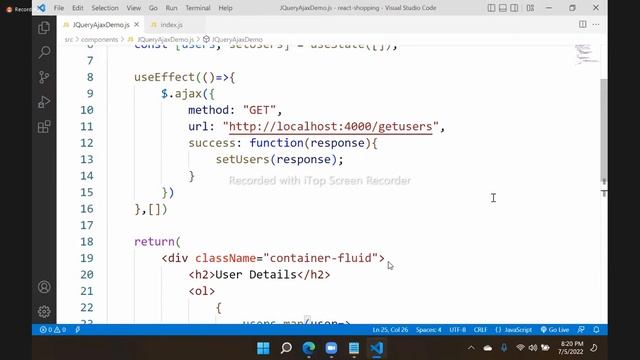Click Ln 25, Col 26 position indicator
The image size is (640, 360).
click(390, 330)
